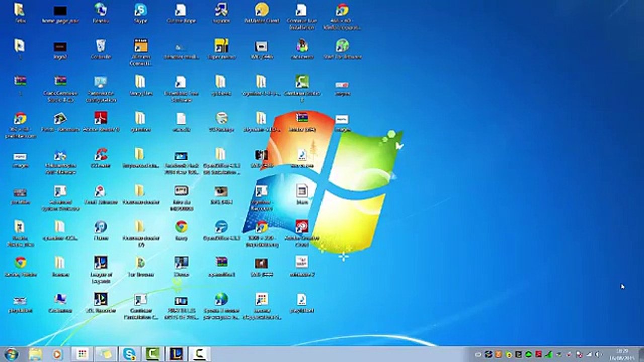
Task: Select the CCleaner desktop icon
Action: pyautogui.click(x=100, y=158)
